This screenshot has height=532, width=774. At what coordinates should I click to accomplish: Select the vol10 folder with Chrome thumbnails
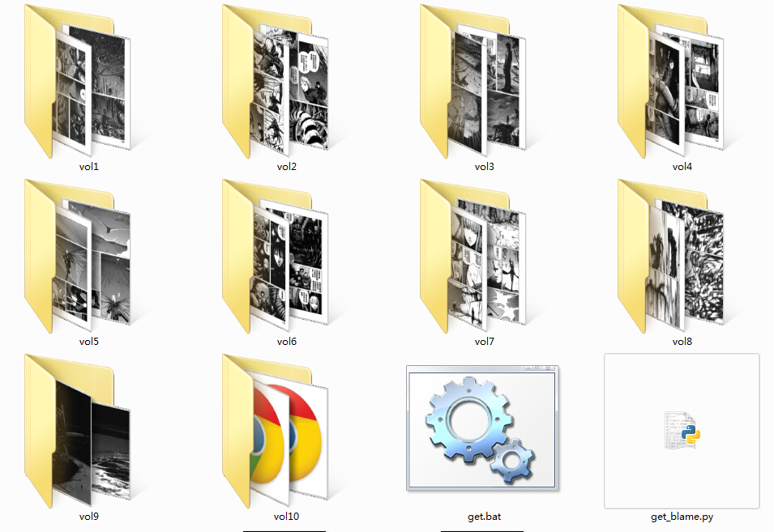coord(276,431)
